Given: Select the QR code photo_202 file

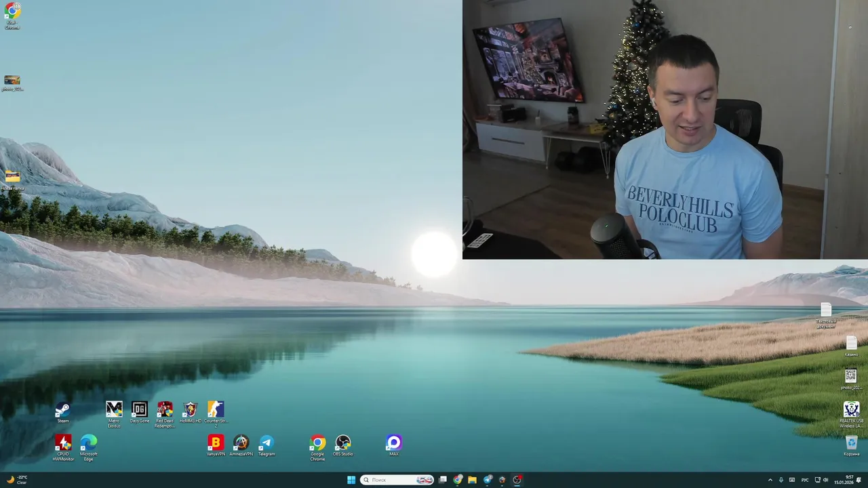Looking at the screenshot, I should [x=851, y=380].
